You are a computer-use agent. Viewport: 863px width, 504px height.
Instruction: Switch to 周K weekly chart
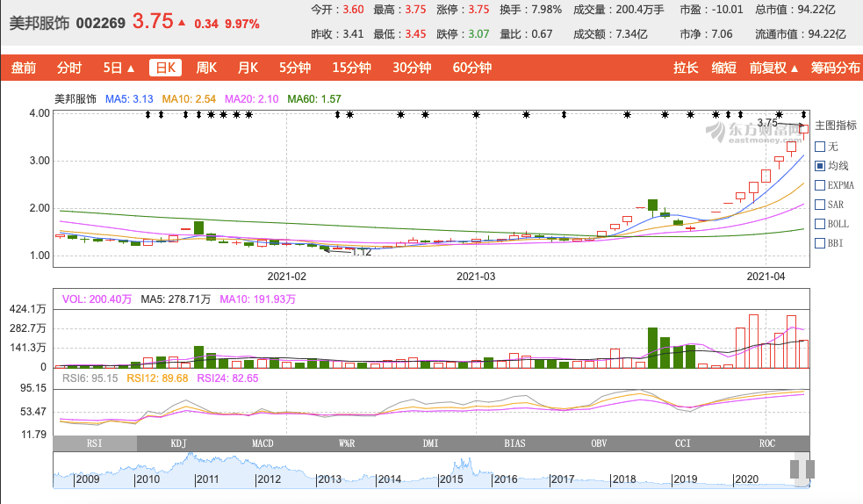[x=206, y=68]
